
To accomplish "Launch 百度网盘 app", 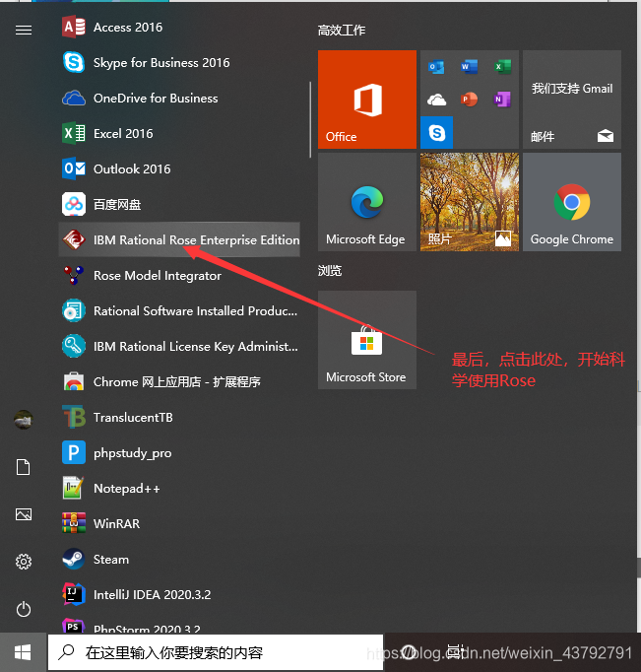I will (x=179, y=204).
